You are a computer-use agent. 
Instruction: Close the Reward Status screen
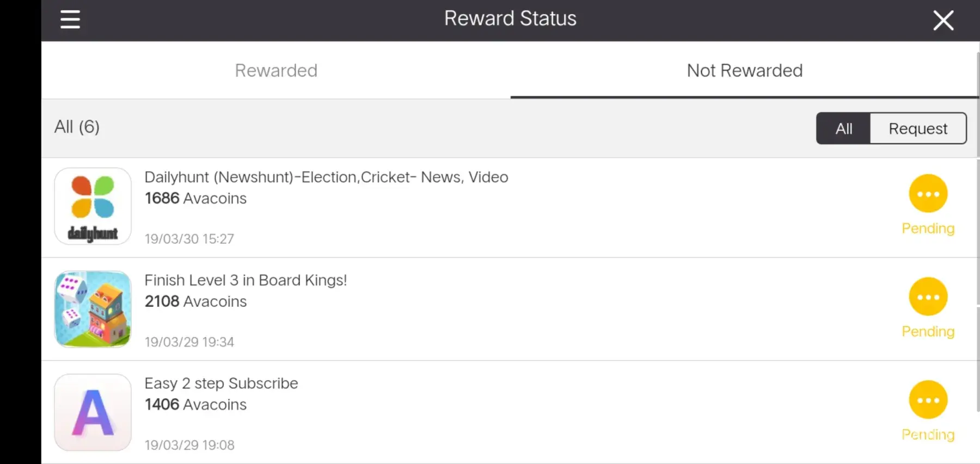pyautogui.click(x=943, y=21)
